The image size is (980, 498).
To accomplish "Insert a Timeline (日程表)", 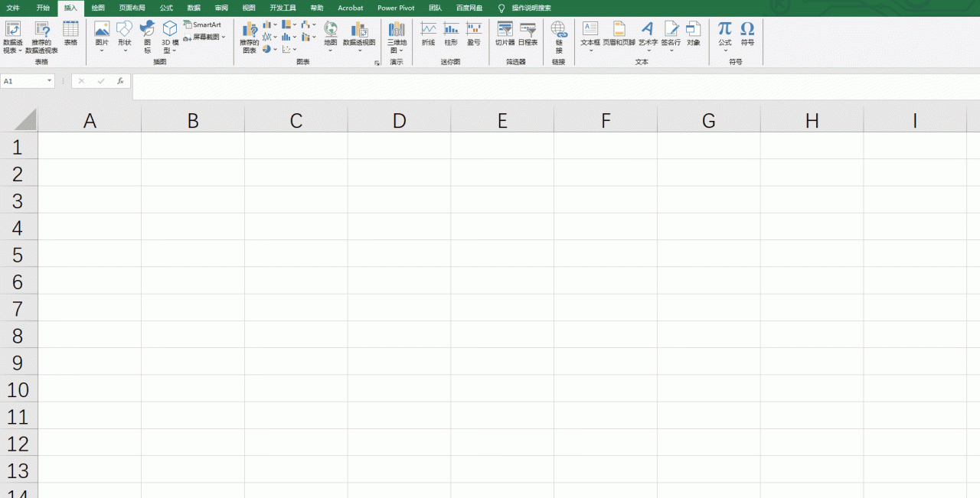I will click(528, 34).
